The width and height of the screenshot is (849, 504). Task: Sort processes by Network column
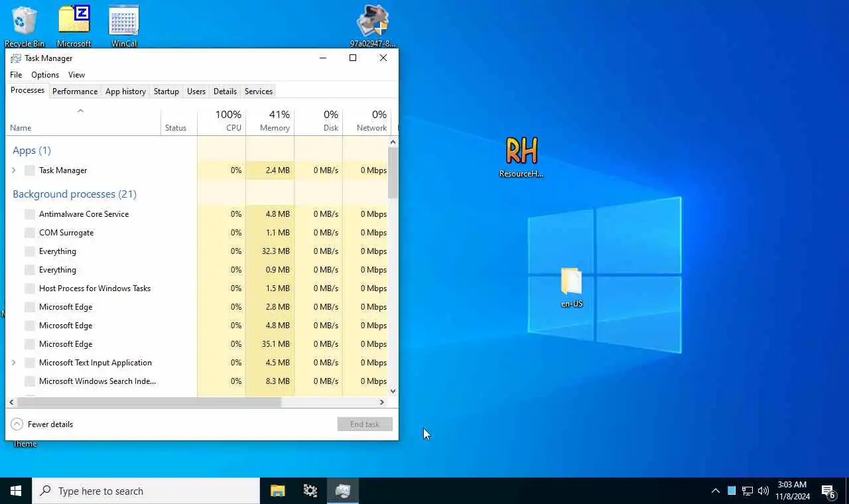(x=367, y=121)
